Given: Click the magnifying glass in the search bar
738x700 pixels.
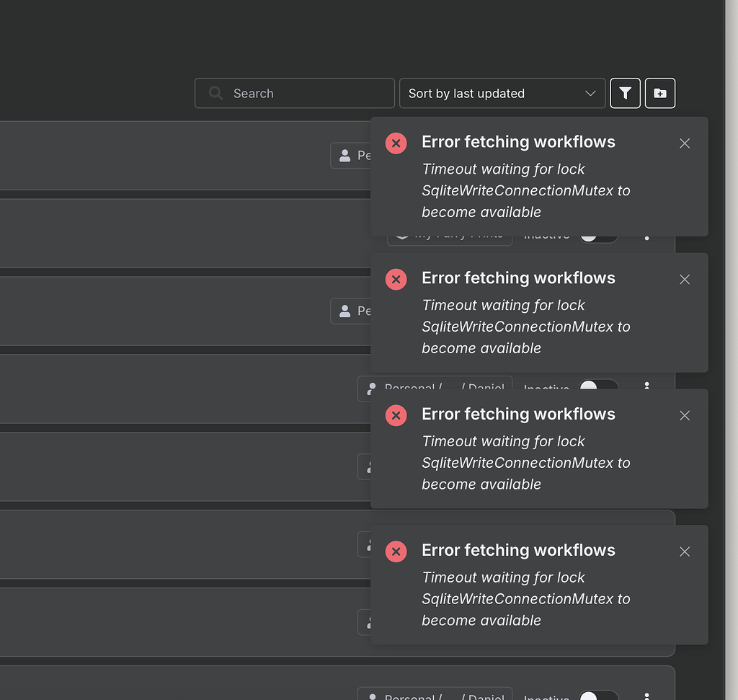Looking at the screenshot, I should (x=215, y=93).
